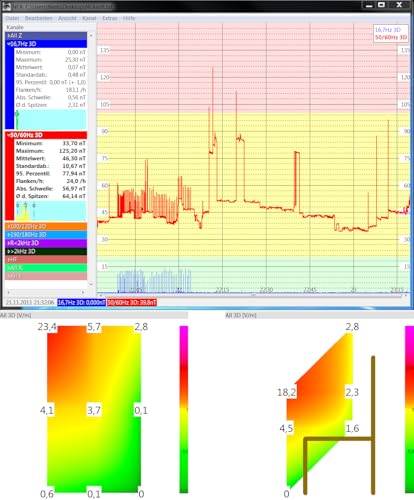This screenshot has height=500, width=414.
Task: Select the 16,7Hz 3D legend entry
Action: click(388, 30)
